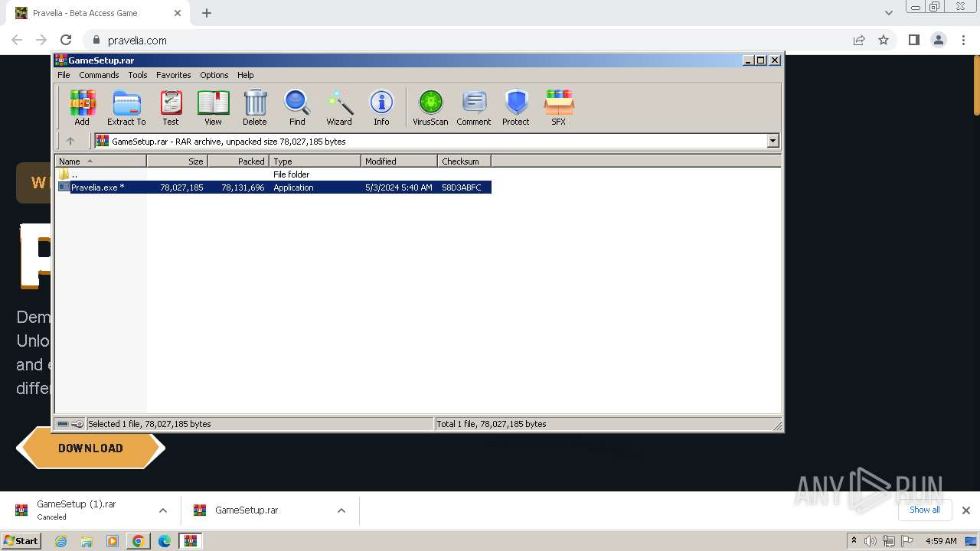Click the drive/key icon in status bar
This screenshot has height=551, width=980.
pyautogui.click(x=70, y=424)
